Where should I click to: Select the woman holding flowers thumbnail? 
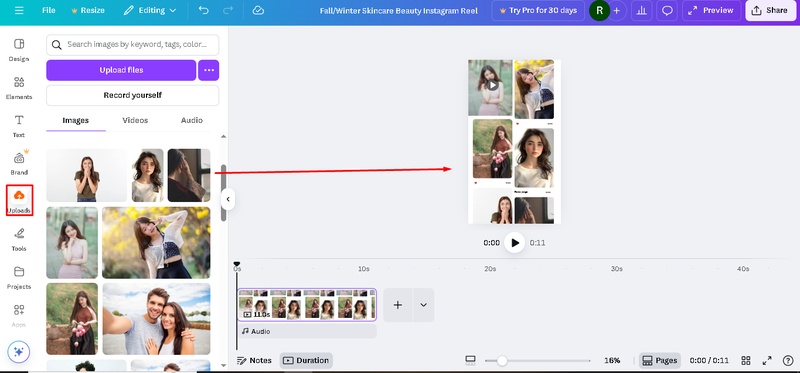click(x=72, y=319)
